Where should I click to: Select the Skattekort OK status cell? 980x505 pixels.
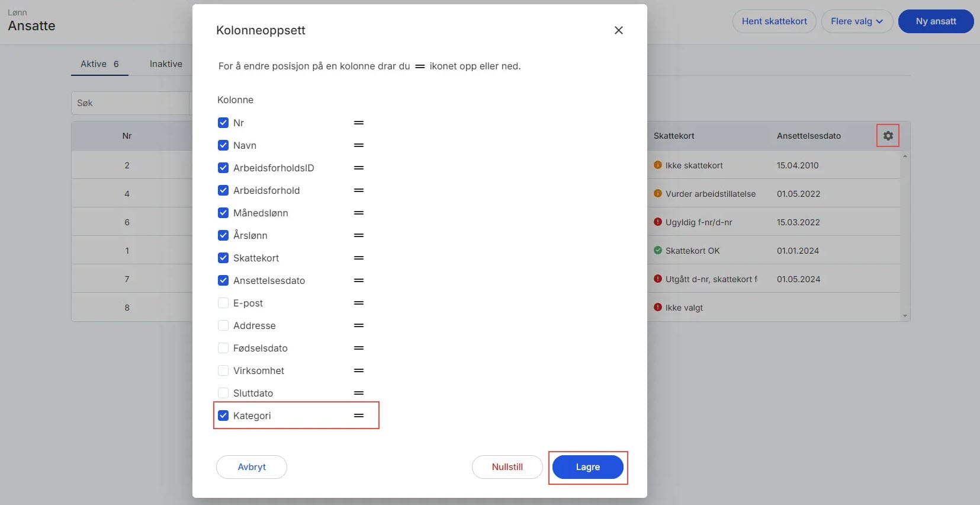[x=687, y=251]
